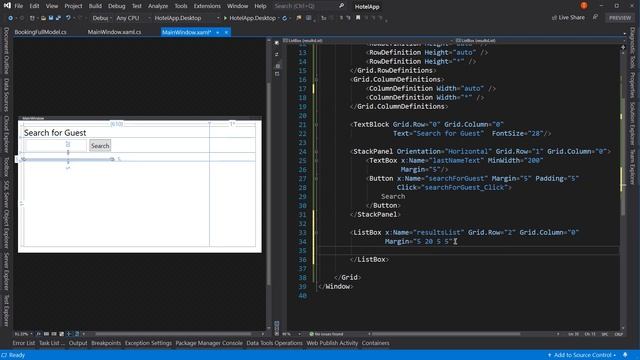Open HotelApp.Desktop startup project dropdown
The image size is (640, 360).
pos(186,18)
